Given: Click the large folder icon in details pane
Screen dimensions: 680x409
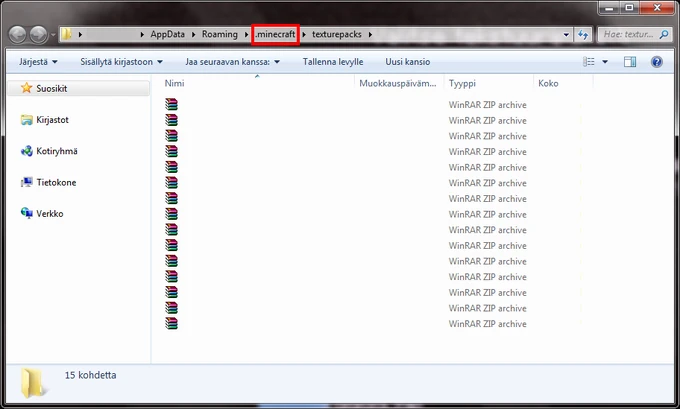Looking at the screenshot, I should 33,383.
